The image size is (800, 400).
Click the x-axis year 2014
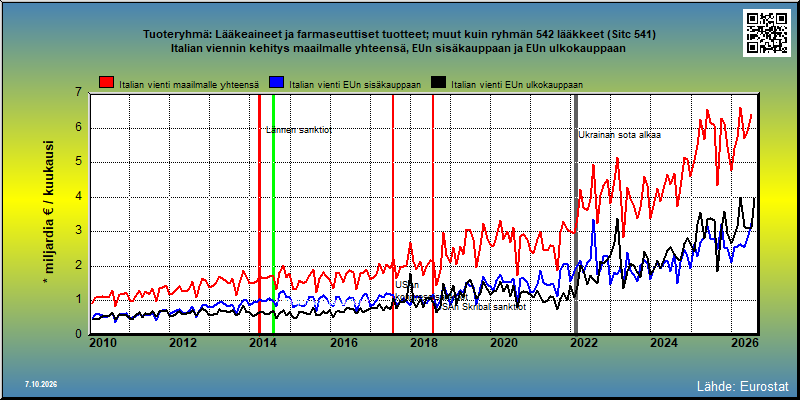[x=263, y=342]
